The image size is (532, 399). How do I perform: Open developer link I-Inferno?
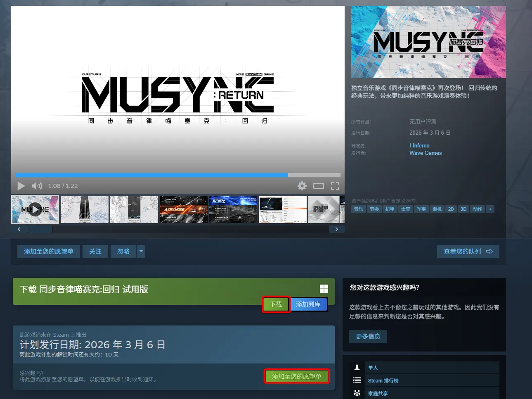pos(419,145)
